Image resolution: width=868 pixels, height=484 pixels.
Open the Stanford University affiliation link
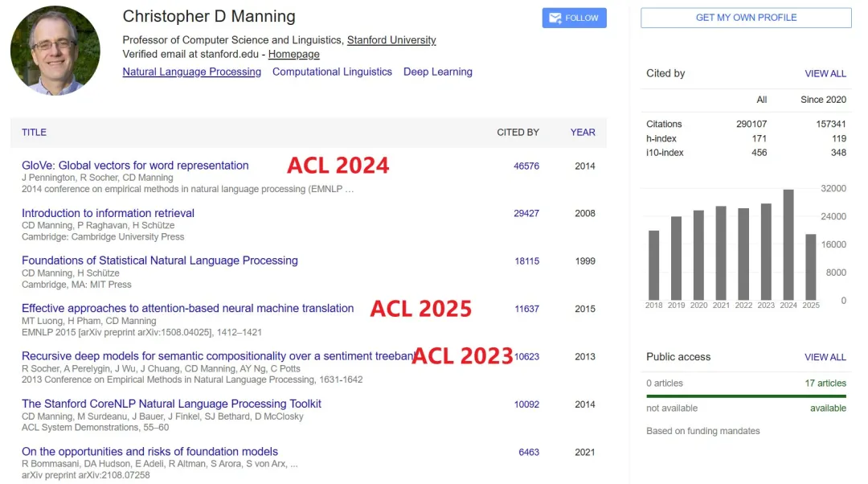pos(391,40)
